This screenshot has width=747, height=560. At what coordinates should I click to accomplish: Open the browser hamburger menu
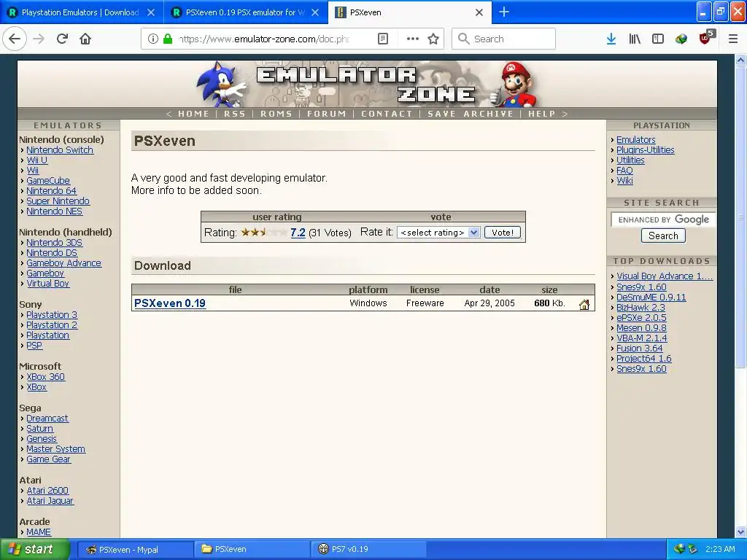click(x=733, y=39)
